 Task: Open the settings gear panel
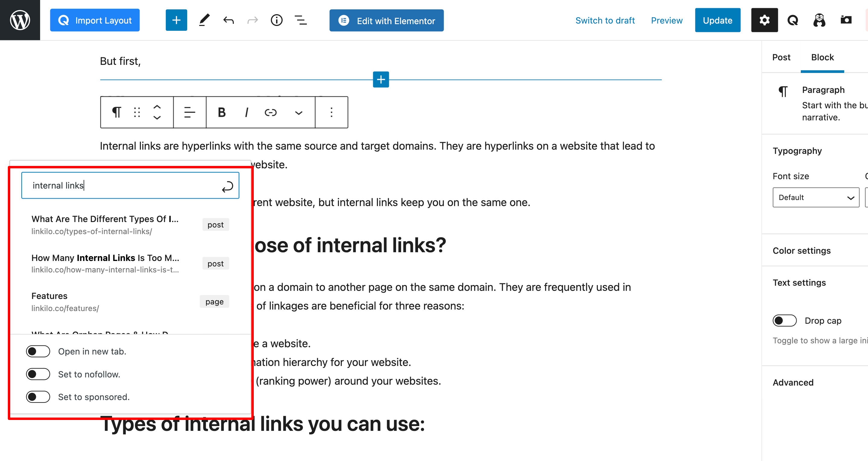click(764, 20)
